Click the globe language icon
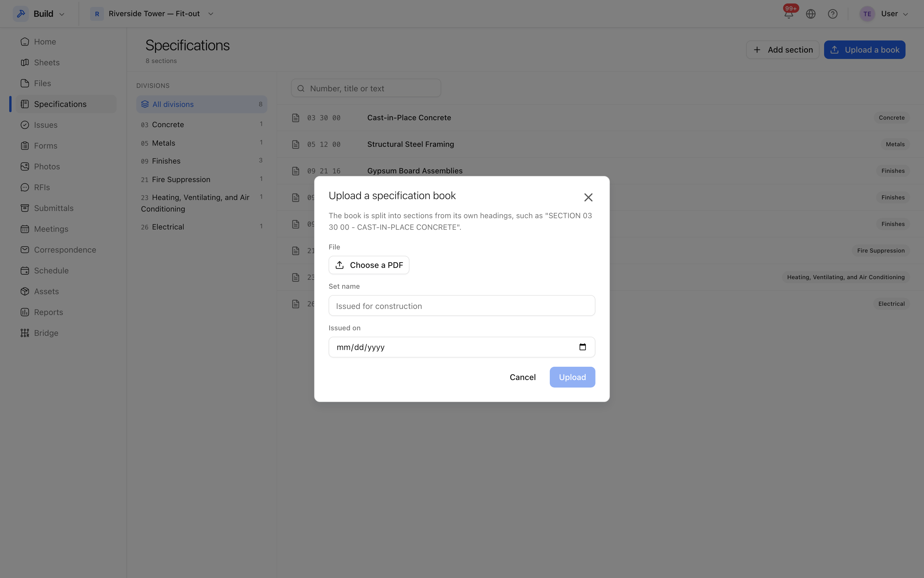The height and width of the screenshot is (578, 924). click(811, 14)
